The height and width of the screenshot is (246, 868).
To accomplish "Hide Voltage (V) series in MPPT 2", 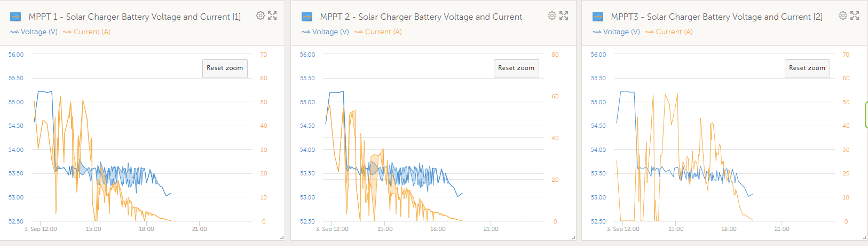I will pos(326,32).
